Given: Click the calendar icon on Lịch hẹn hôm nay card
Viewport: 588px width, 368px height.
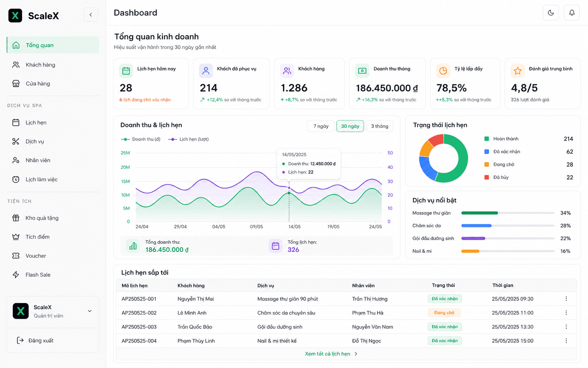Looking at the screenshot, I should click(x=126, y=71).
